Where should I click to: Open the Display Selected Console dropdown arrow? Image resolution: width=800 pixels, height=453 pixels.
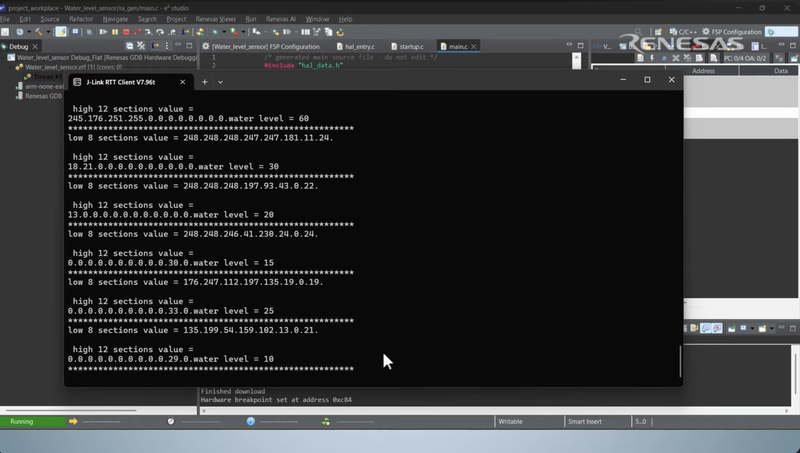(x=753, y=328)
